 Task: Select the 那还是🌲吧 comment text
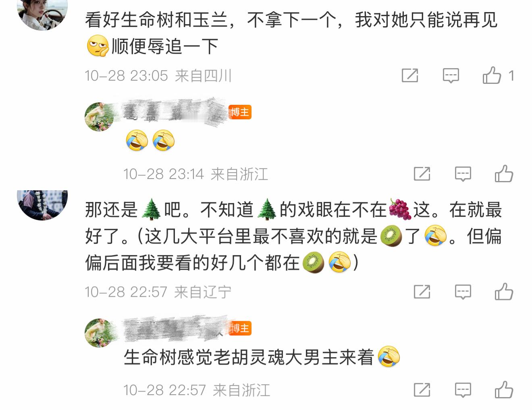coord(293,236)
